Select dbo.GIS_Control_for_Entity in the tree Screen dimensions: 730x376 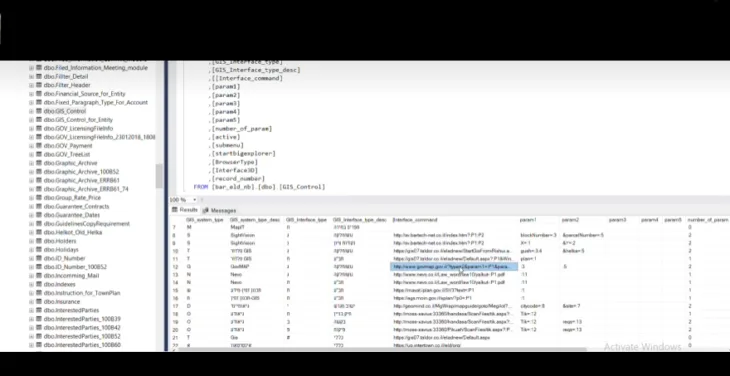point(78,120)
